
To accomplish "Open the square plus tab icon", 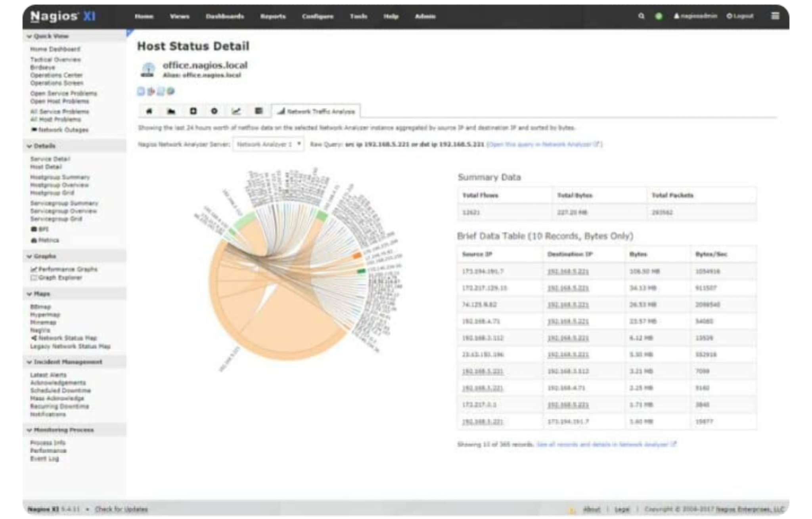I will tap(193, 111).
